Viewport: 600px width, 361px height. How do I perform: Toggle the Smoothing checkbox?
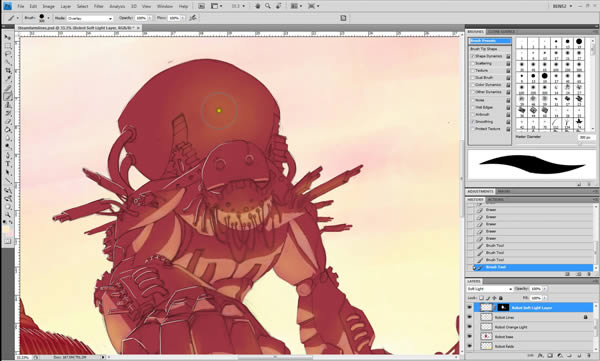coord(473,121)
